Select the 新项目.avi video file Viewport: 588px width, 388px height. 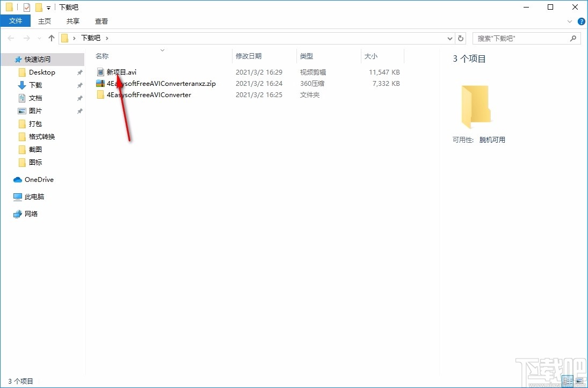click(121, 72)
